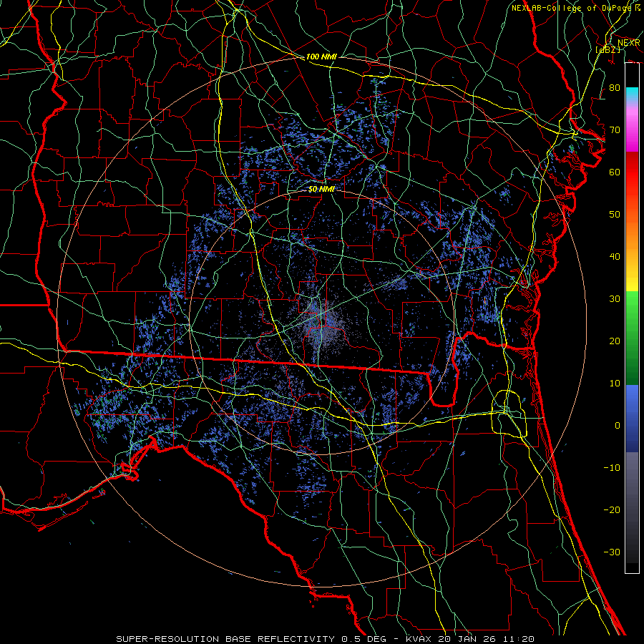Click the 10 value on the dBZ scale
Image resolution: width=644 pixels, height=644 pixels.
[x=615, y=384]
